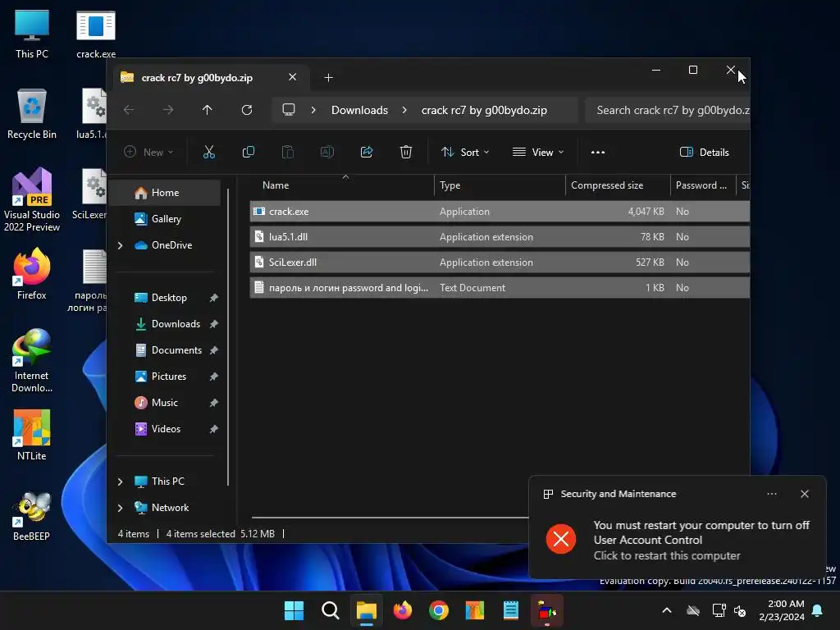
Task: Select crack.exe icon on the desktop
Action: coord(96,34)
